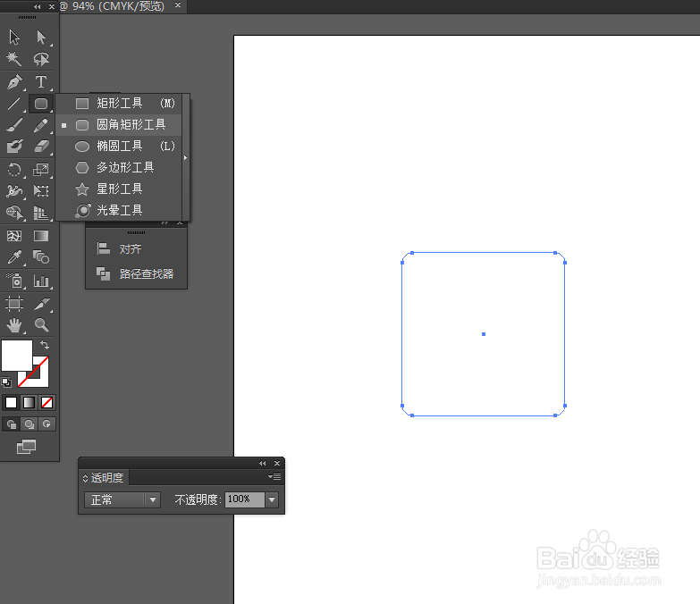The width and height of the screenshot is (700, 604).
Task: Enable Draw Inside mode
Action: click(x=46, y=424)
